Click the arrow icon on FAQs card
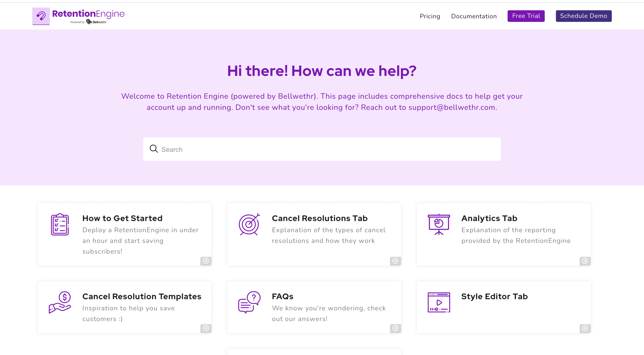644x355 pixels. [x=395, y=328]
